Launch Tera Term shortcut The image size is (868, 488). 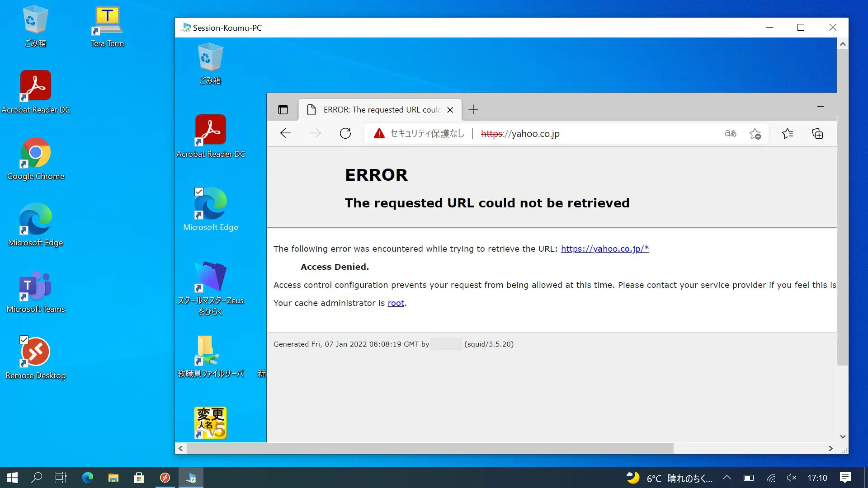point(107,26)
